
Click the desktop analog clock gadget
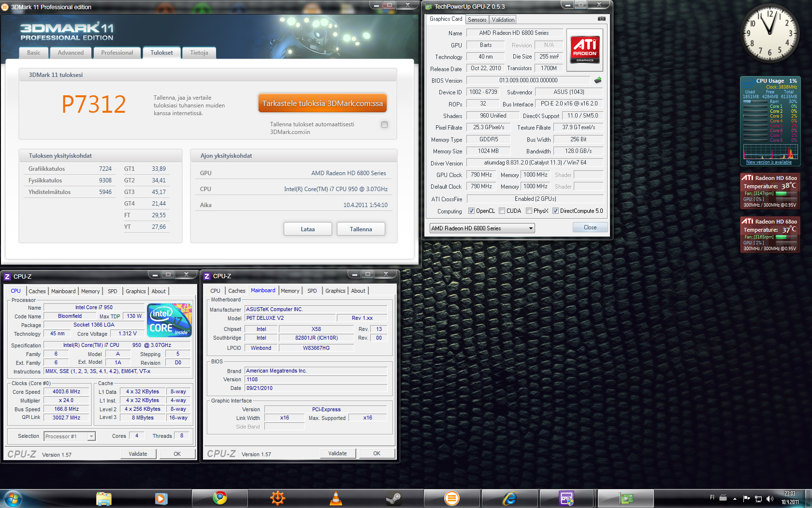click(770, 33)
